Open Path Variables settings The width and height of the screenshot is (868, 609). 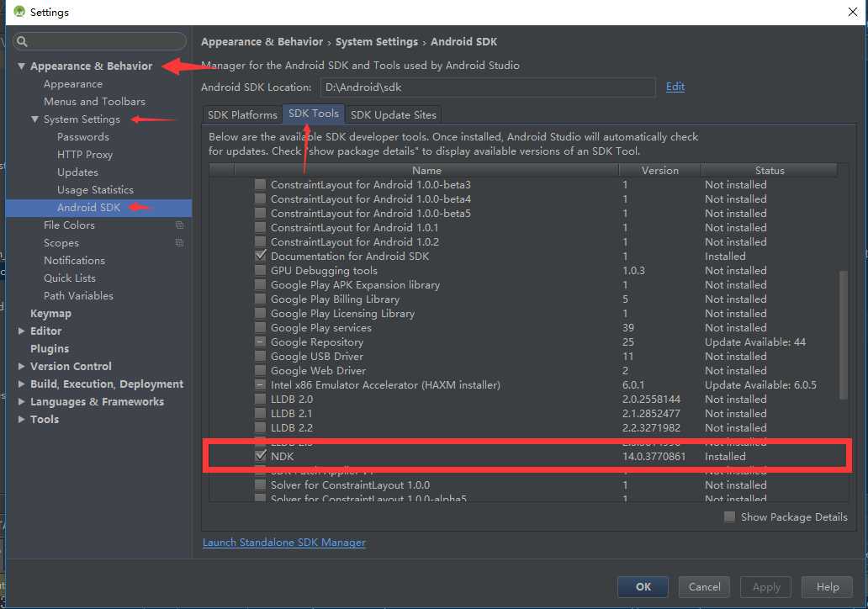click(78, 296)
